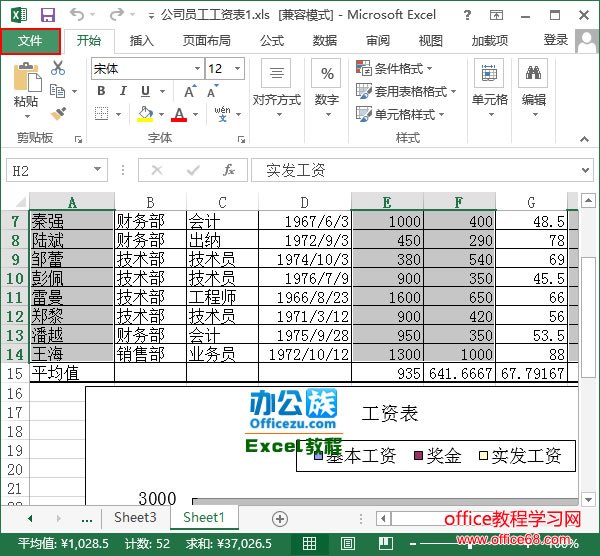This screenshot has width=600, height=556.
Task: Expand the font size dropdown 12
Action: click(237, 68)
